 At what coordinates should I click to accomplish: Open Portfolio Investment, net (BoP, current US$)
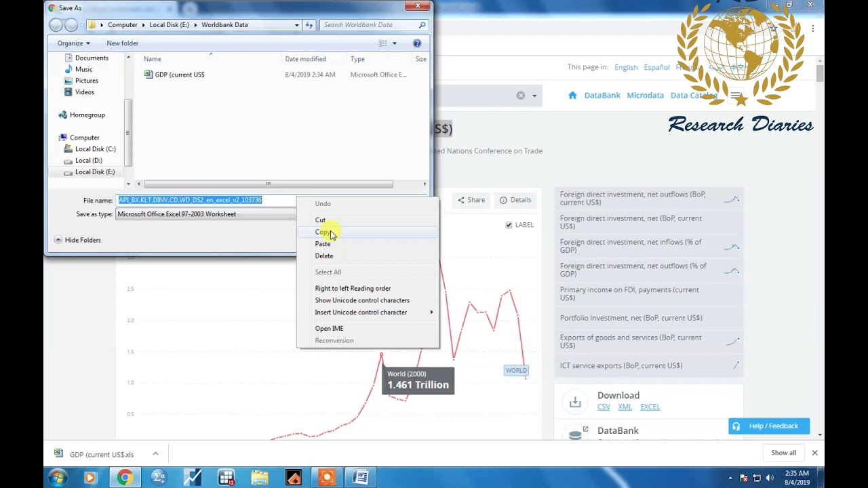(x=631, y=318)
